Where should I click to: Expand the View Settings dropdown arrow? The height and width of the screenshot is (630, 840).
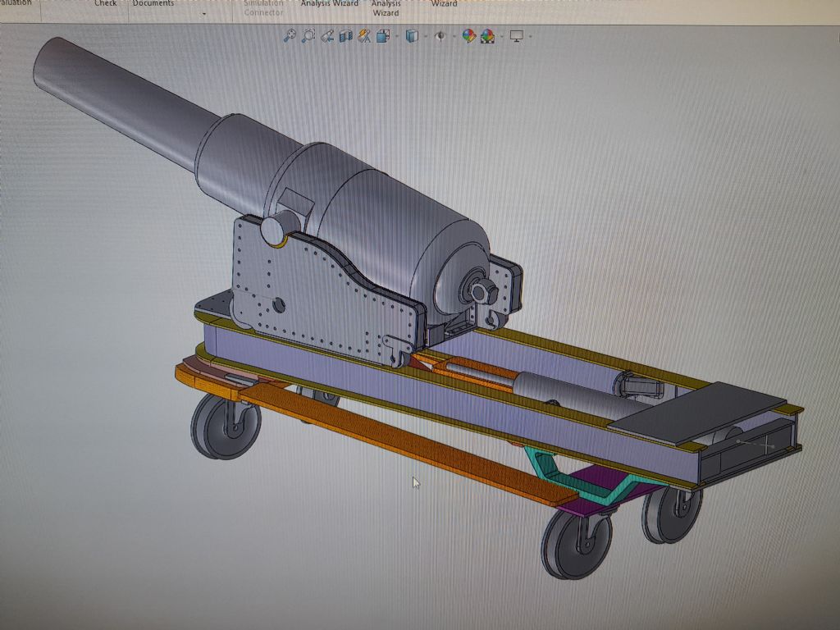531,36
